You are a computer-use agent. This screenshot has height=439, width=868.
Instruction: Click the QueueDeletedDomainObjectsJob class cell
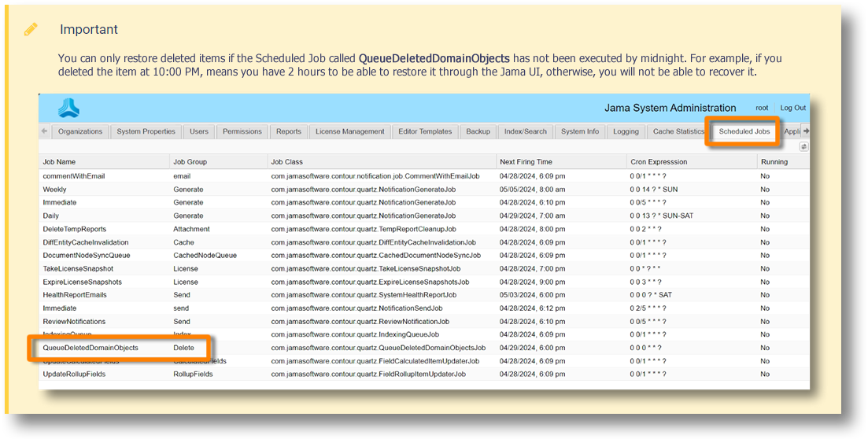[378, 348]
